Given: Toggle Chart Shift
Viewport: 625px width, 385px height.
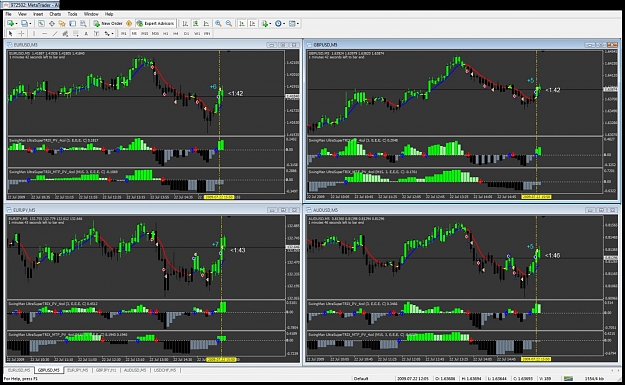Looking at the screenshot, I should point(252,24).
